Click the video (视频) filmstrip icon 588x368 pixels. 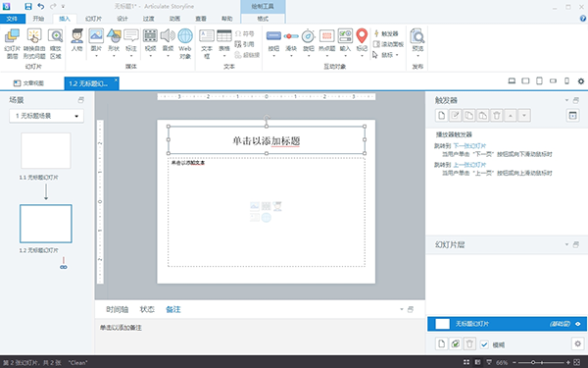pyautogui.click(x=150, y=35)
